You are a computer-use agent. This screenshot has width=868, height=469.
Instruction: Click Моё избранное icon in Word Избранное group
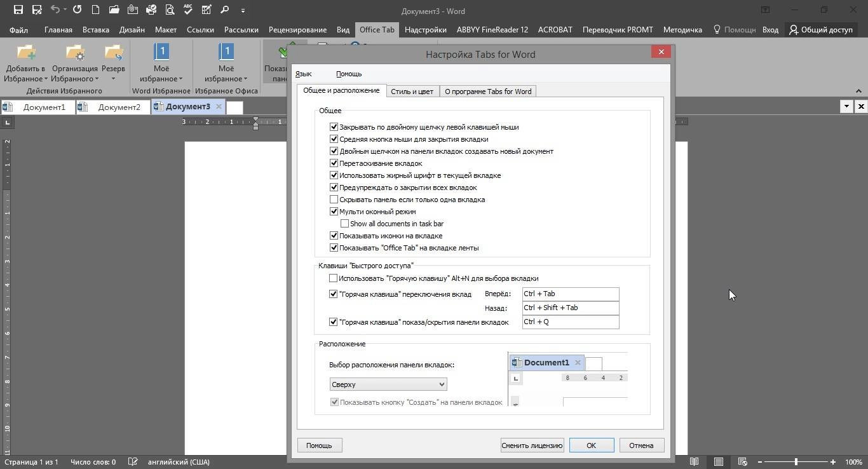coord(161,52)
